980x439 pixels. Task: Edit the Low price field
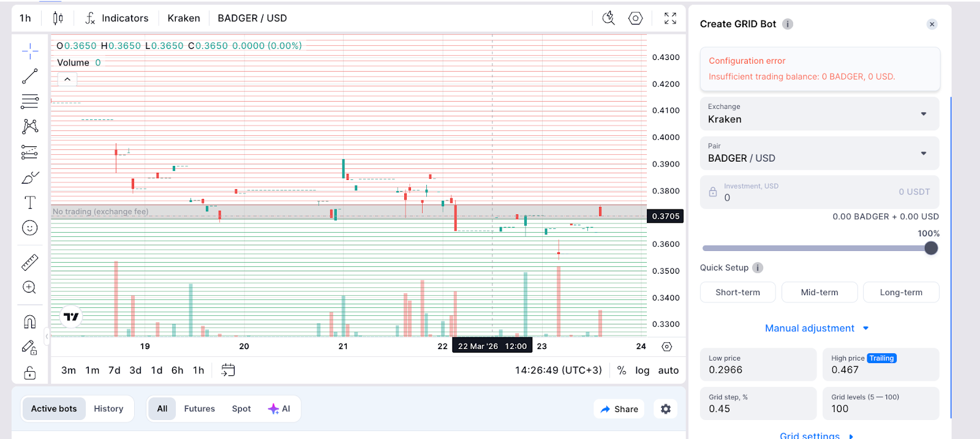click(x=758, y=364)
